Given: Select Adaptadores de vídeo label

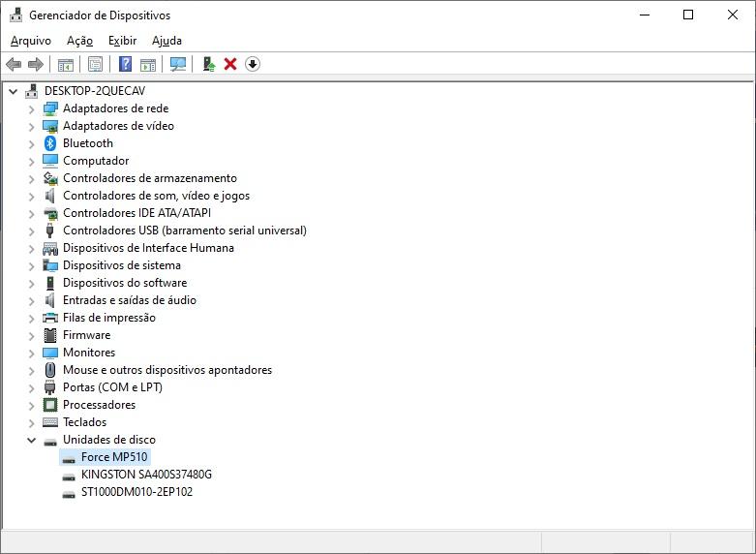Looking at the screenshot, I should point(119,126).
